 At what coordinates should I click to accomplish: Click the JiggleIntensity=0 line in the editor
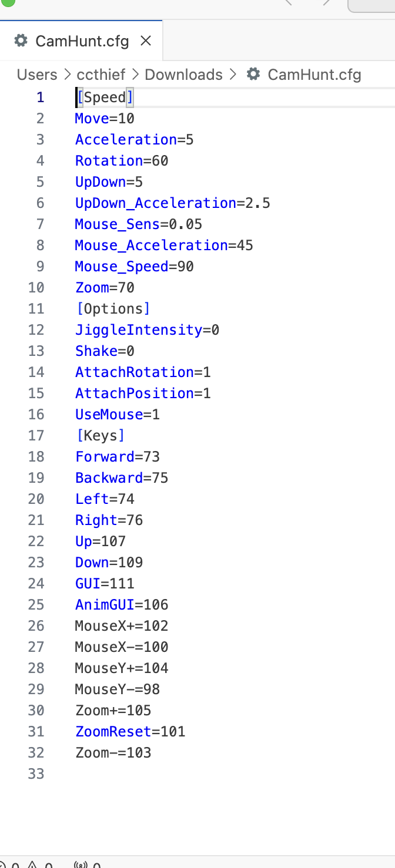(x=147, y=330)
